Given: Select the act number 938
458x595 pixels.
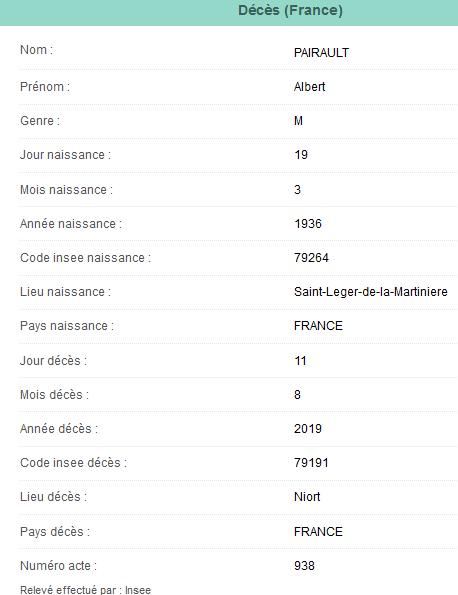Looking at the screenshot, I should point(304,566).
